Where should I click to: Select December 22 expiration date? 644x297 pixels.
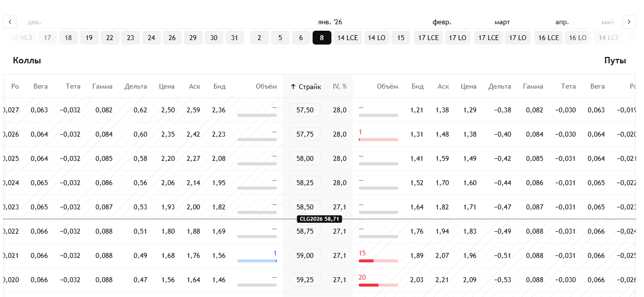(109, 38)
